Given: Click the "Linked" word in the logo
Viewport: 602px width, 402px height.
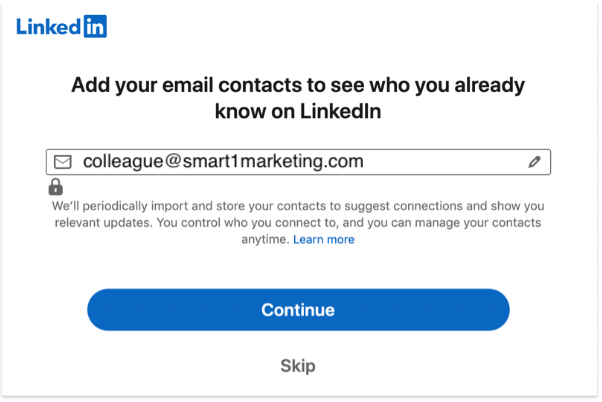Looking at the screenshot, I should pos(47,26).
